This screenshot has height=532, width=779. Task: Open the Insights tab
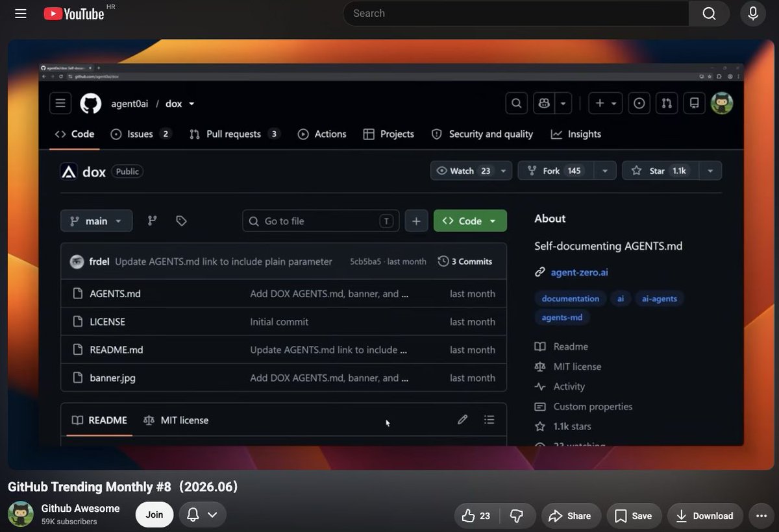576,134
